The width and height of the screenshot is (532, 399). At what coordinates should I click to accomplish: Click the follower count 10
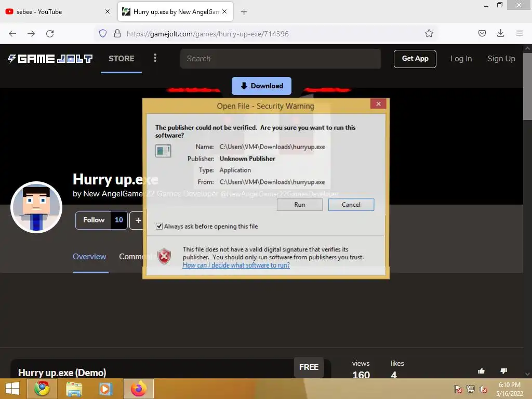(x=119, y=220)
